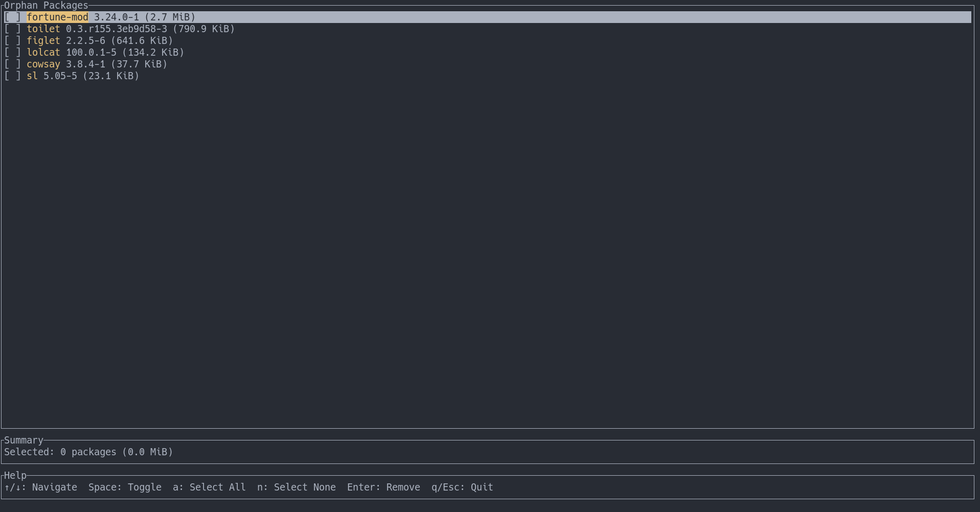Click the Enter: Remove hint

(x=383, y=487)
